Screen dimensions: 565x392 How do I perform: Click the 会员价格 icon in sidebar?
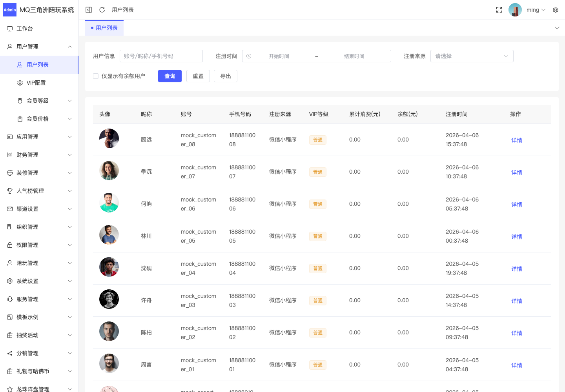20,119
